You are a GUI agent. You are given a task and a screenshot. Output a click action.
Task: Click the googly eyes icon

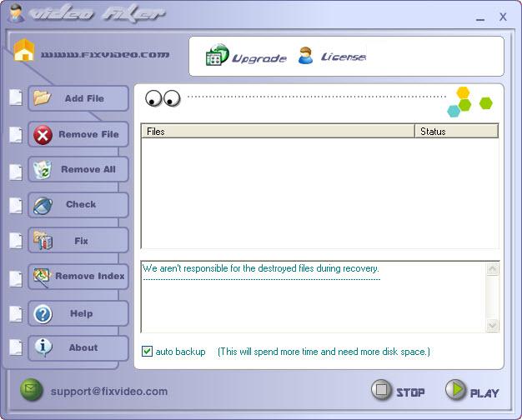point(163,99)
